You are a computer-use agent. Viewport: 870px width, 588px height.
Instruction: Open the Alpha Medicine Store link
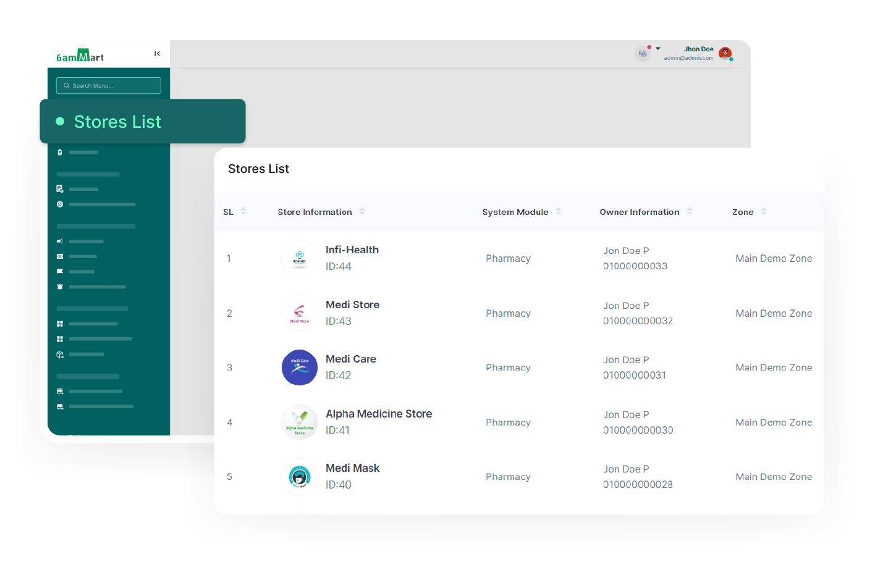(379, 414)
